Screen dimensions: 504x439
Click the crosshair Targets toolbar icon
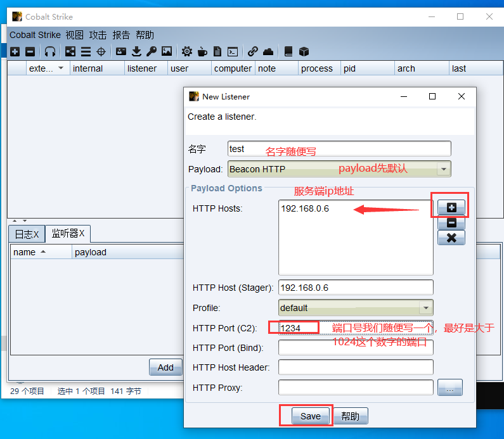coord(101,51)
